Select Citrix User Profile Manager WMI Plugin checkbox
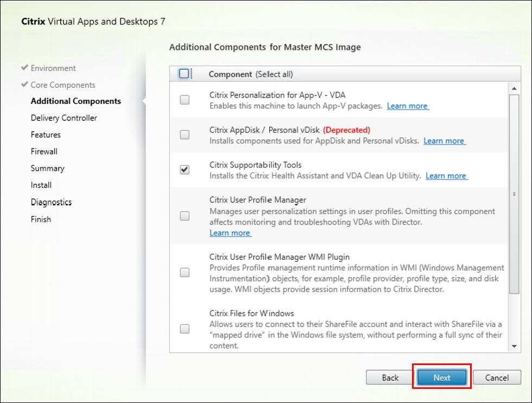This screenshot has width=532, height=403. (x=185, y=272)
